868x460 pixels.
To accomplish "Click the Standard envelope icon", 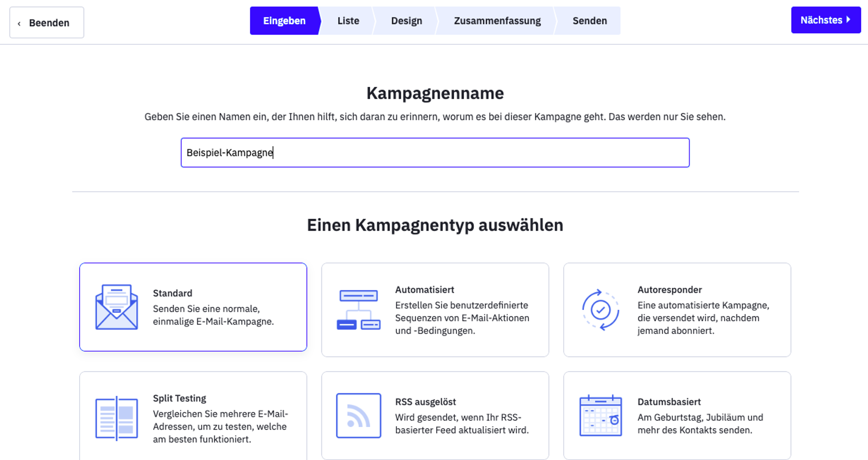I will point(116,307).
